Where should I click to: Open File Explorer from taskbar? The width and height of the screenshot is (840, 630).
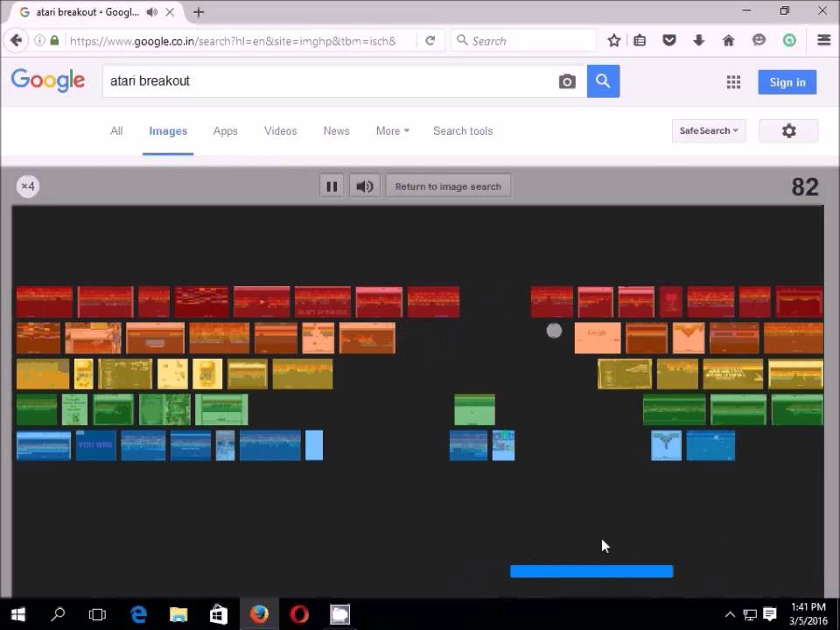coord(178,614)
